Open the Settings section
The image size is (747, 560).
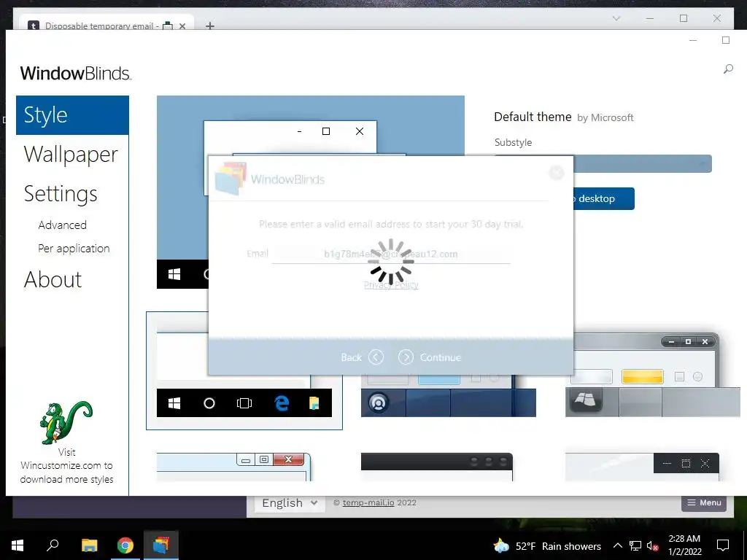pos(61,194)
